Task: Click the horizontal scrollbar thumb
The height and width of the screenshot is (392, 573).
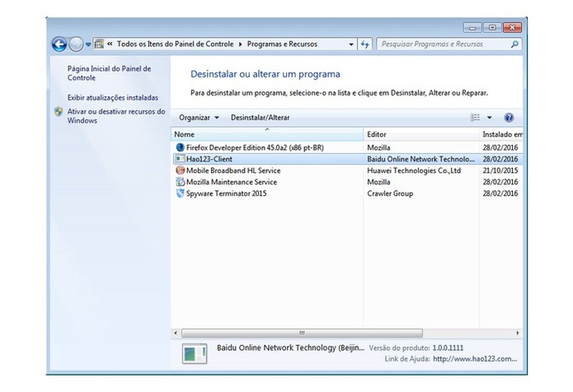Action: (x=302, y=333)
